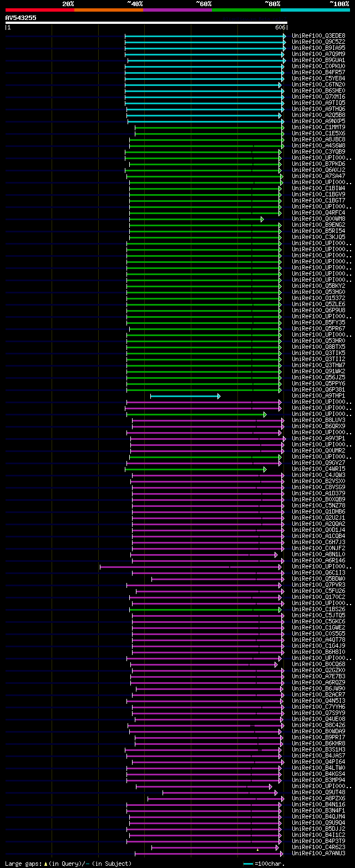The height and width of the screenshot is (868, 355).
Task: Select hit label UniRef100_C1BS26
Action: tap(318, 609)
